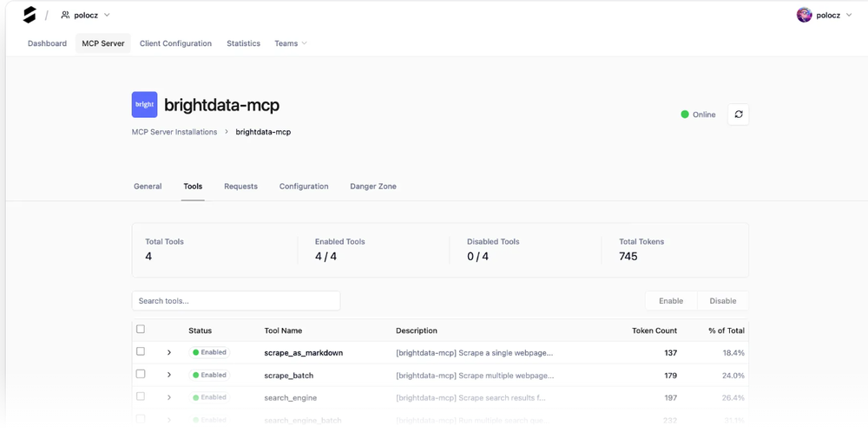Sort by the Token Count column header
The image size is (868, 432).
pos(654,331)
